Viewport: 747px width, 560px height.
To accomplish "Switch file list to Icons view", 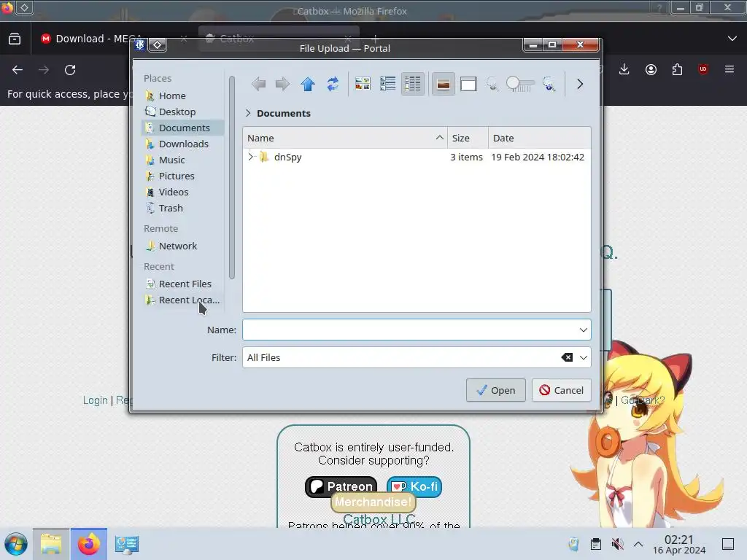I will 363,85.
